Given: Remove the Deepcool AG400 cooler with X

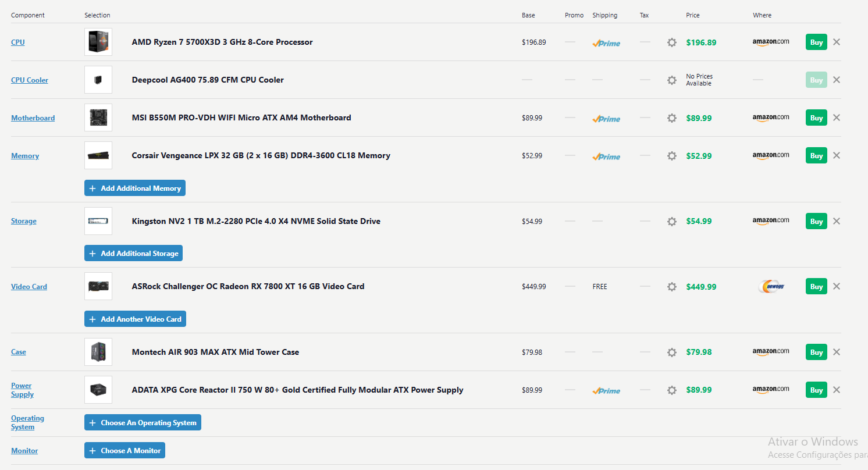Looking at the screenshot, I should 837,80.
